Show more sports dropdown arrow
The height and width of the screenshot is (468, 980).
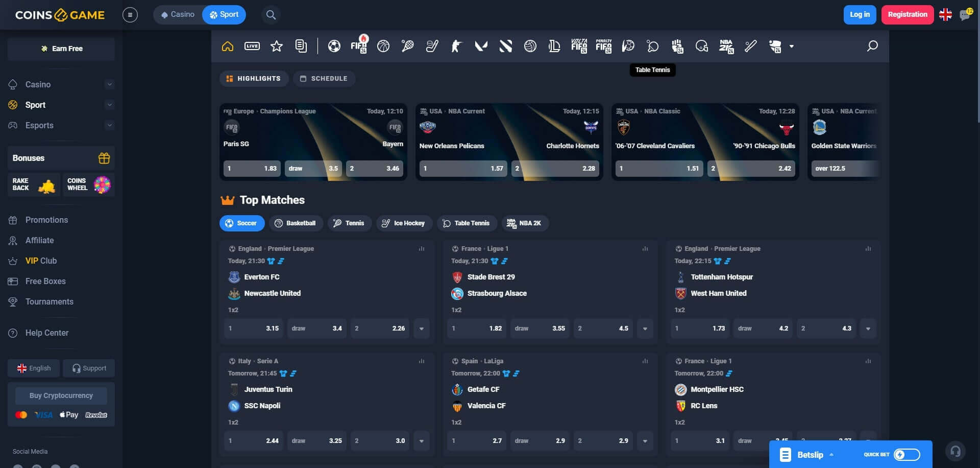pos(792,46)
